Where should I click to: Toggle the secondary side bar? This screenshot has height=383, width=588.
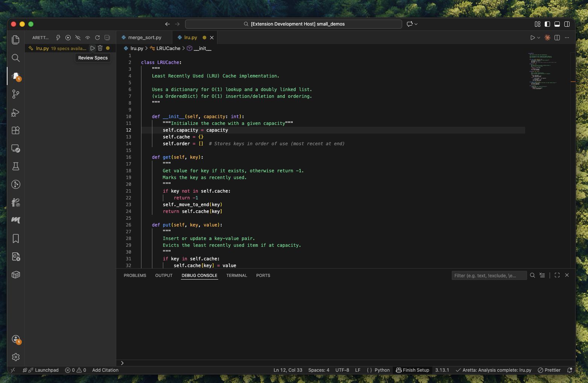tap(567, 24)
